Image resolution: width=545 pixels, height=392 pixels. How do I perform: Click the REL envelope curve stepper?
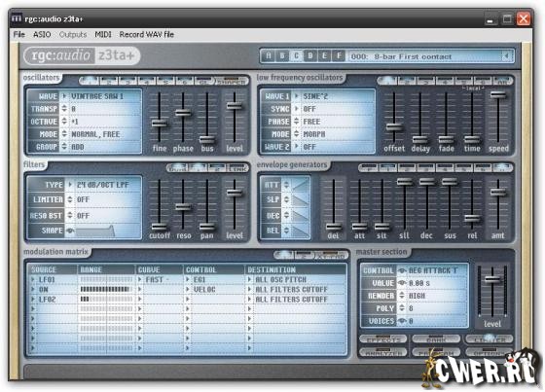point(286,231)
